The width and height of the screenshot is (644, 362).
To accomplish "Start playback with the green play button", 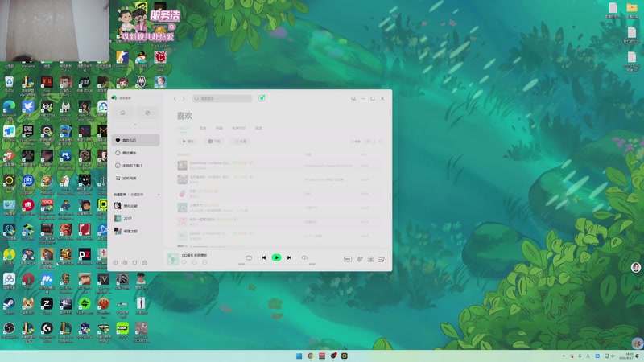I will coord(276,257).
